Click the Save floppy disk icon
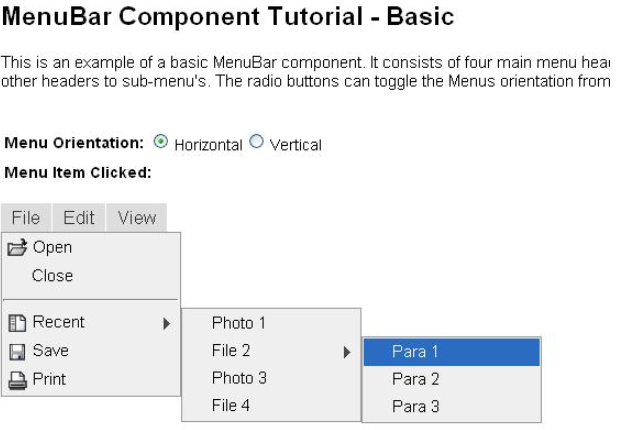The image size is (617, 430). pyautogui.click(x=17, y=351)
